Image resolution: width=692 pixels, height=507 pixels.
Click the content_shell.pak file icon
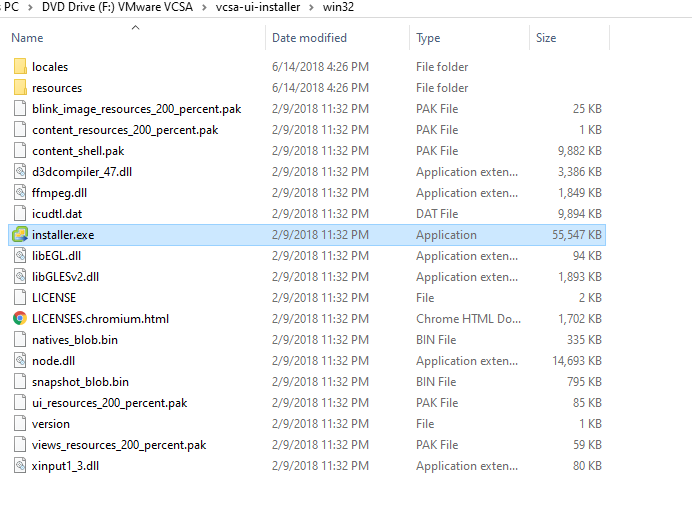20,150
